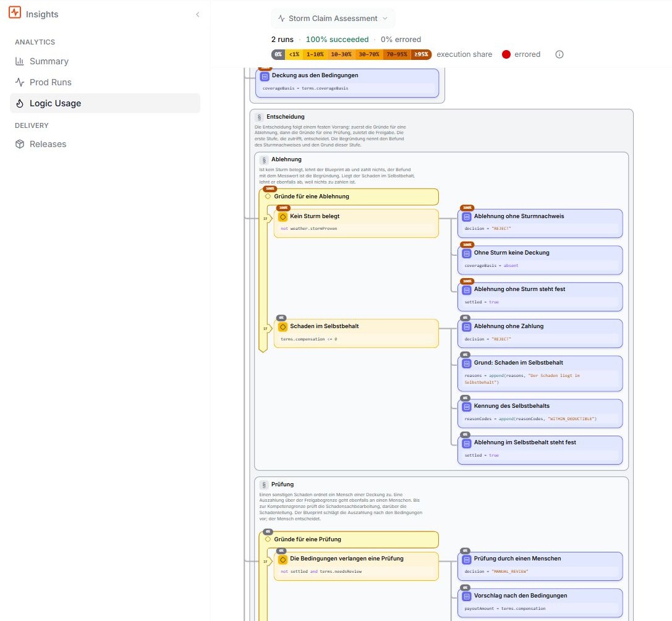
Task: Click the Ablehnung section heading
Action: [286, 159]
